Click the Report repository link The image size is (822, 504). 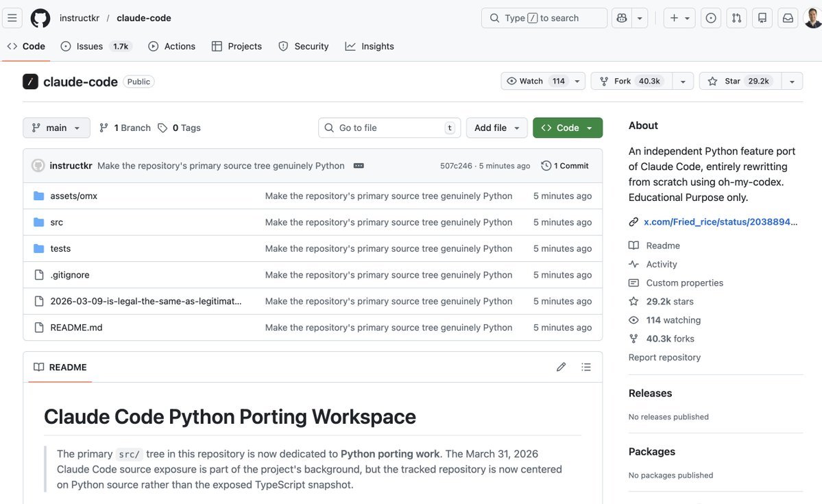click(664, 356)
